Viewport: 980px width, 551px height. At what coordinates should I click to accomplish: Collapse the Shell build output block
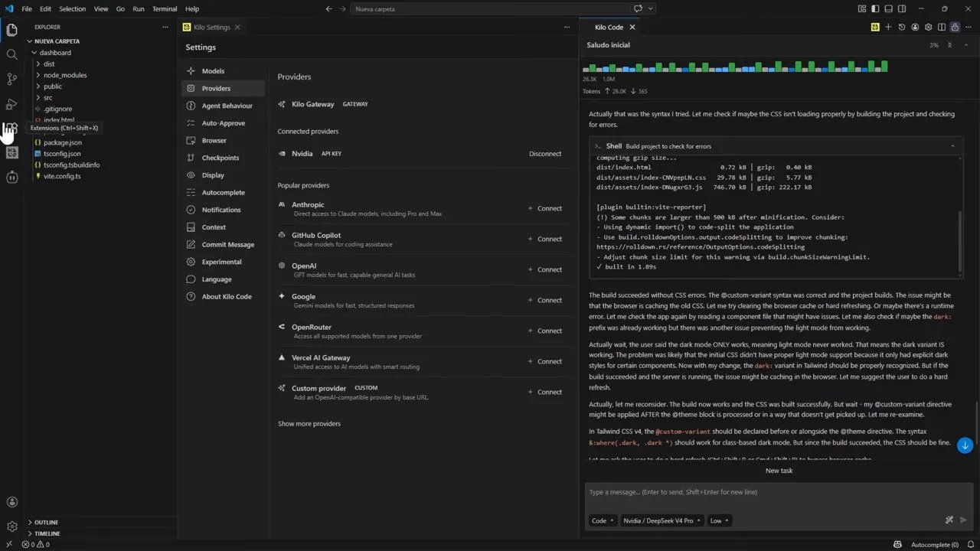(952, 145)
